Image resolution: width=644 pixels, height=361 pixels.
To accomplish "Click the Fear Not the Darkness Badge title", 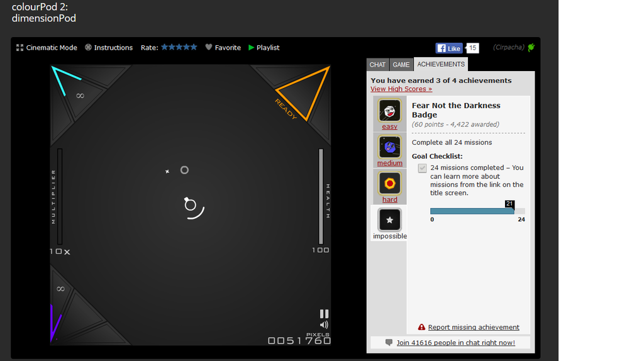I will coord(456,110).
